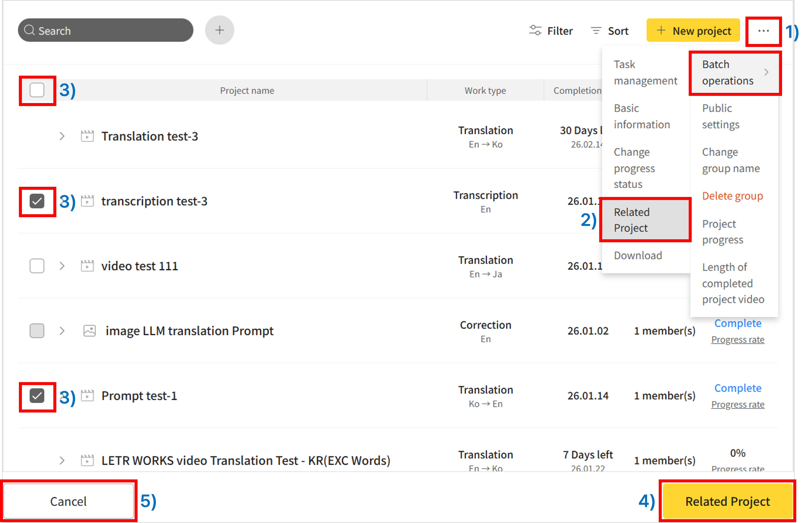The image size is (812, 523).
Task: Click the video icon next to video test 111
Action: 87,266
